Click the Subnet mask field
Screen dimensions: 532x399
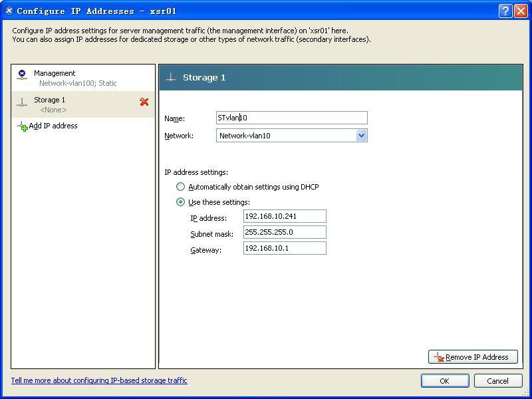pyautogui.click(x=285, y=232)
